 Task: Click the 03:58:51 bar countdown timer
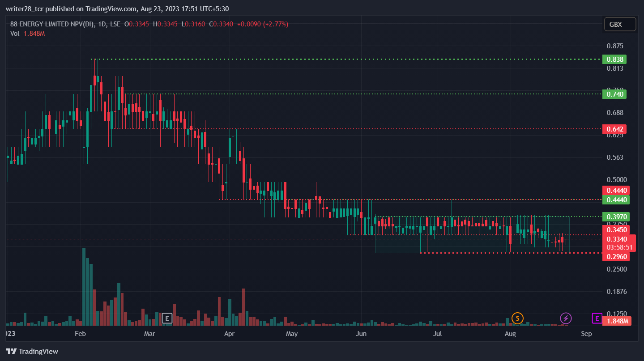tap(619, 247)
